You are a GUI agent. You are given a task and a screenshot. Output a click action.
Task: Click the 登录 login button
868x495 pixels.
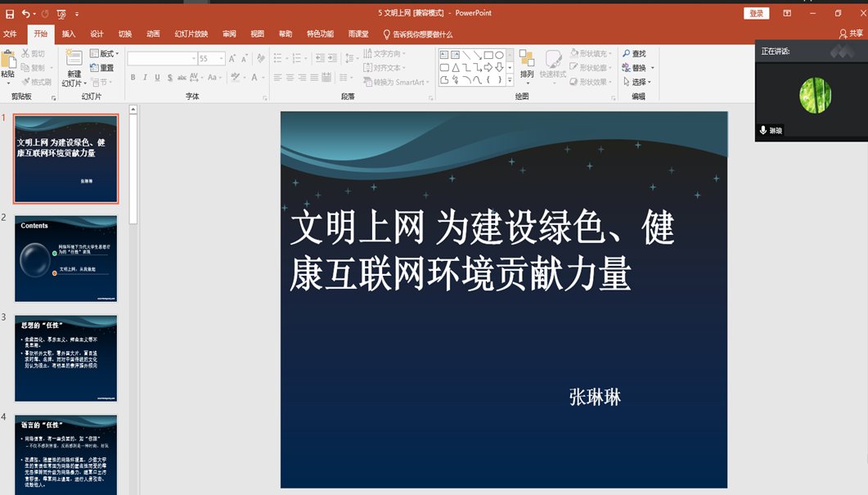[756, 13]
